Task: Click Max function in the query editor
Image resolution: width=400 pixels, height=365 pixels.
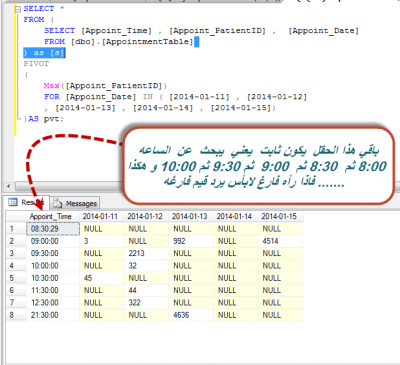Action: pyautogui.click(x=51, y=86)
